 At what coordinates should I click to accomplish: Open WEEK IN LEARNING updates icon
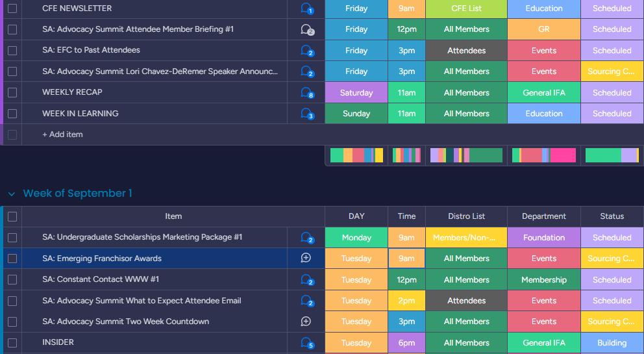(306, 114)
